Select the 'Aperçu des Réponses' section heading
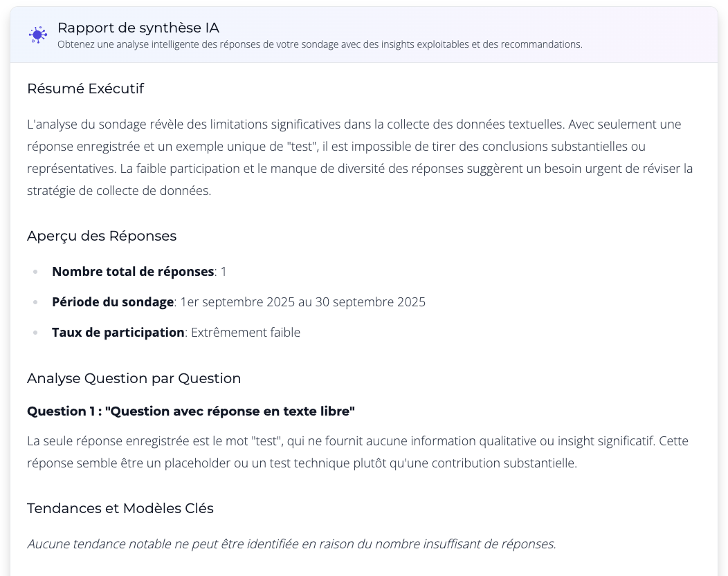Viewport: 728px width, 576px height. tap(102, 236)
